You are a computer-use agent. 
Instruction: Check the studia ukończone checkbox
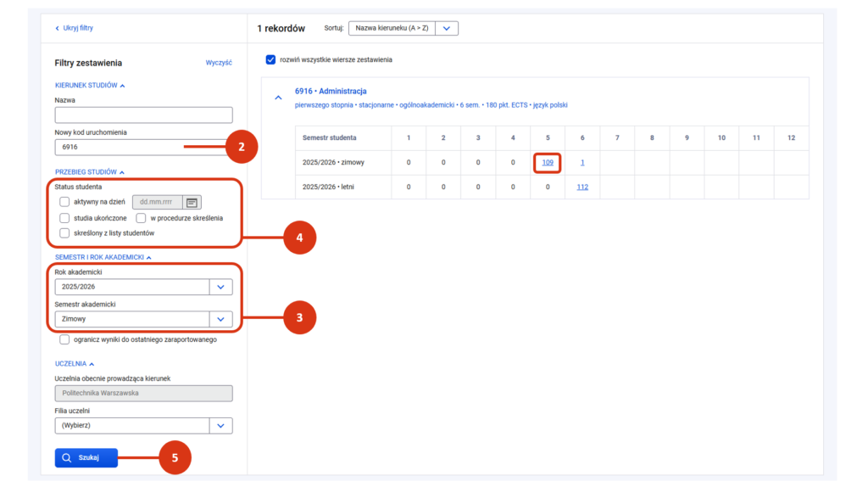pos(64,218)
